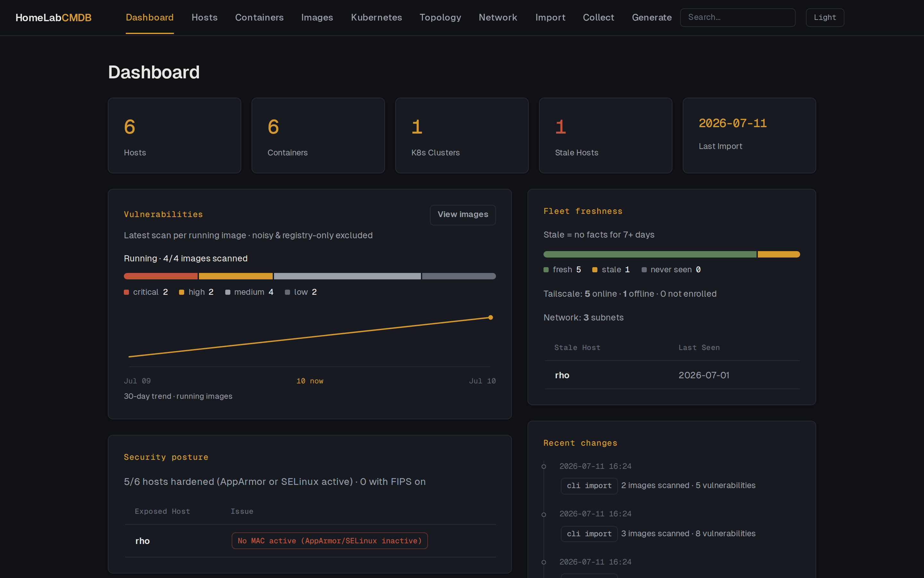
Task: Open the Collect page
Action: [x=598, y=18]
